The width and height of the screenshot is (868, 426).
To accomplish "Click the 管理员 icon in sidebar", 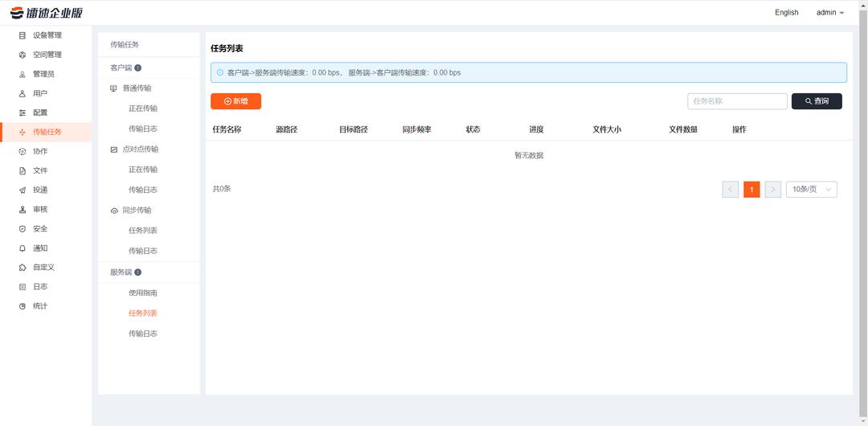I will [23, 74].
